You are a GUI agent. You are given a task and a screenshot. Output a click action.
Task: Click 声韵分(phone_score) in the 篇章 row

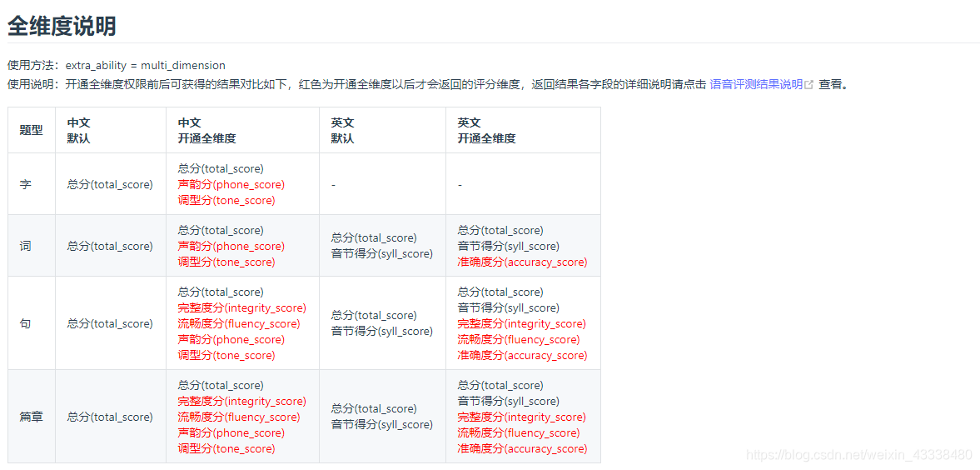[x=231, y=432]
